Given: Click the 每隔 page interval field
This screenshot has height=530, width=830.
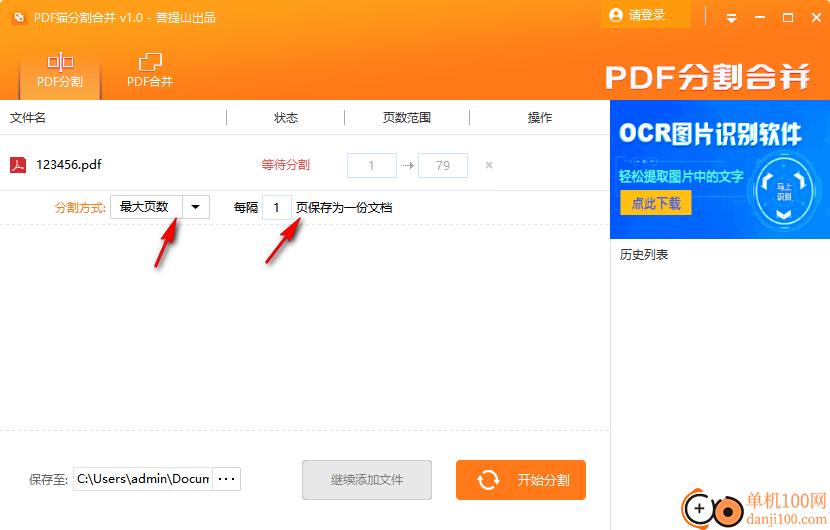Looking at the screenshot, I should 276,208.
